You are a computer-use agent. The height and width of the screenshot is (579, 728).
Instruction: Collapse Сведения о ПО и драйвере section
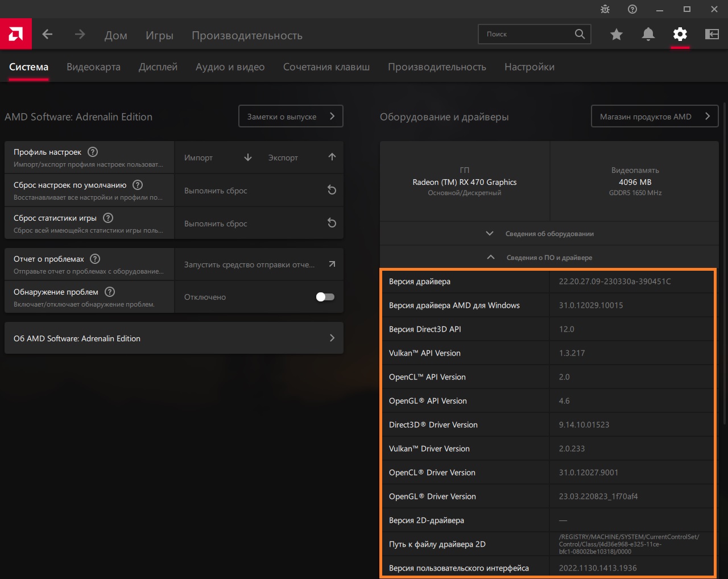point(549,257)
